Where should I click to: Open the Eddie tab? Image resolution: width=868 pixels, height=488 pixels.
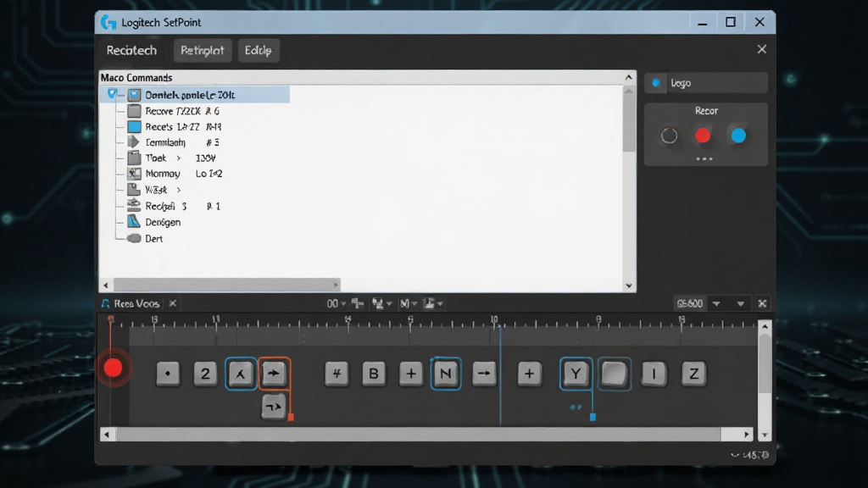tap(259, 50)
